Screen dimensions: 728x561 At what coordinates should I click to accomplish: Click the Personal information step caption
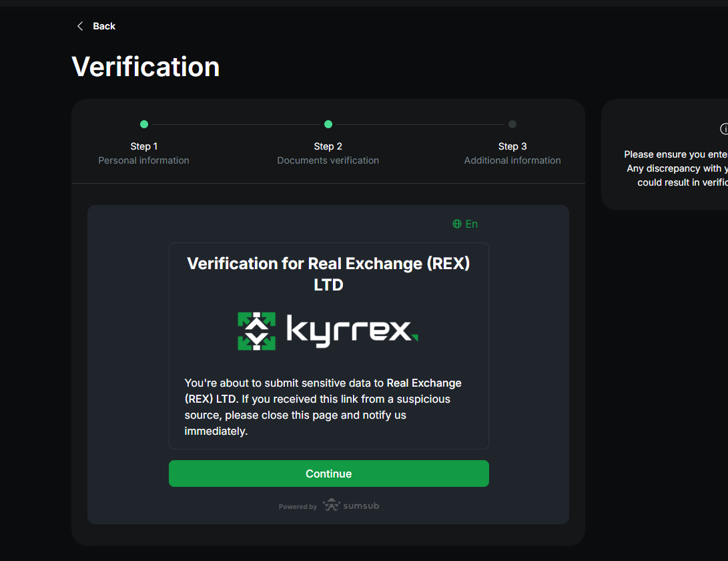tap(144, 160)
